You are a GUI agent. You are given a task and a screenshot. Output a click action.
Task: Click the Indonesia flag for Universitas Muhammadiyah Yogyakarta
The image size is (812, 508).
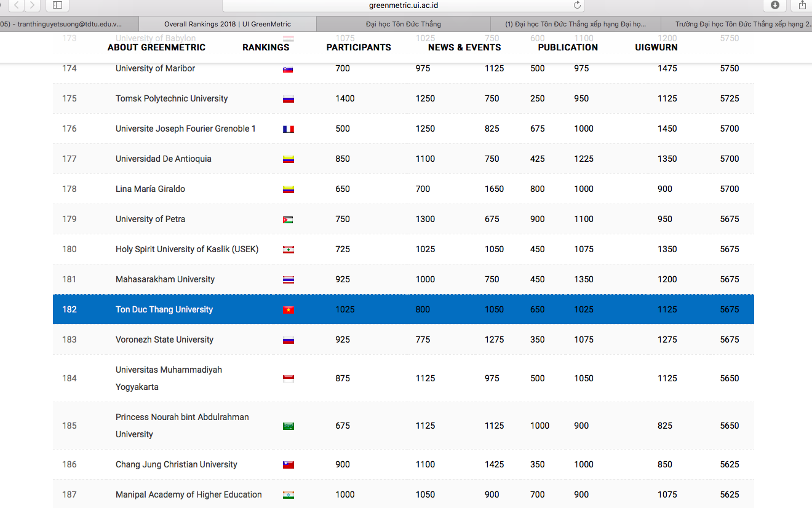(289, 378)
